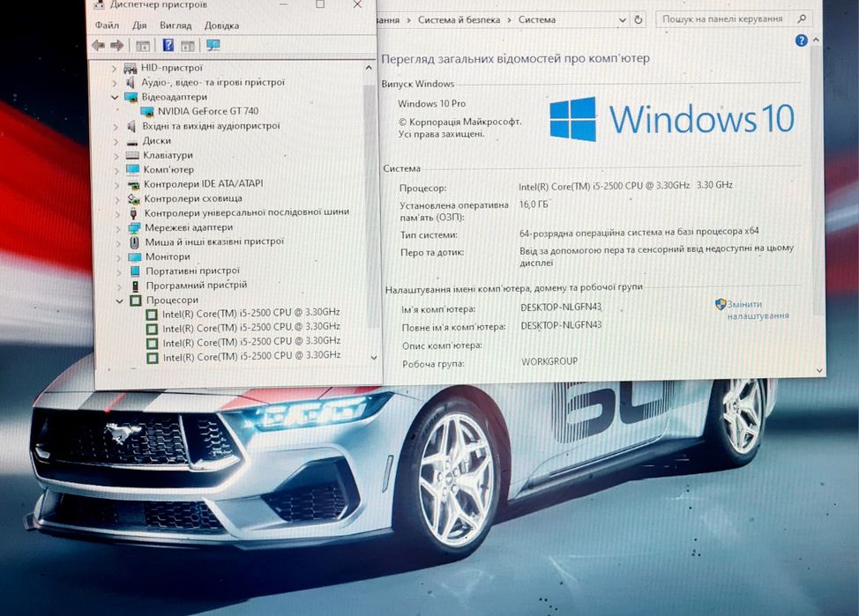This screenshot has width=859, height=616.
Task: Expand the Клавіатури node
Action: [x=116, y=155]
